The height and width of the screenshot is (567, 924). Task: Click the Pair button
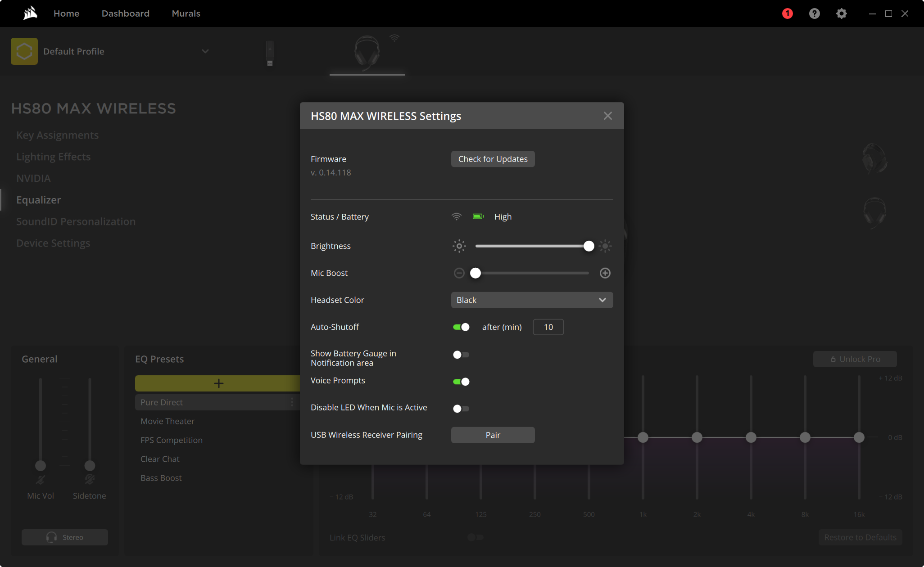coord(493,435)
